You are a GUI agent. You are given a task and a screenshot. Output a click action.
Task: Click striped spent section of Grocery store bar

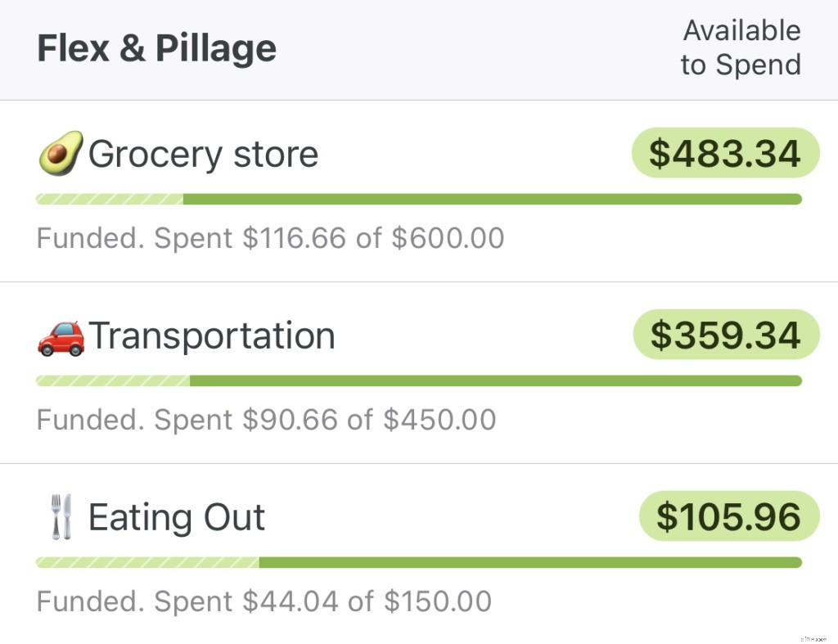click(110, 199)
